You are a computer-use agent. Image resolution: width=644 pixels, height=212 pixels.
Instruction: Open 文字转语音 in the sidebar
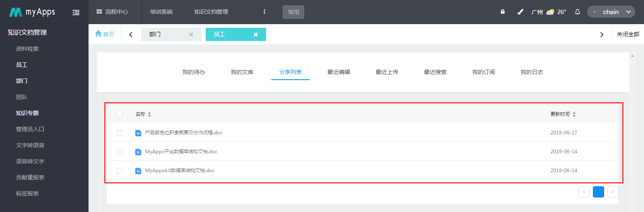[x=30, y=145]
